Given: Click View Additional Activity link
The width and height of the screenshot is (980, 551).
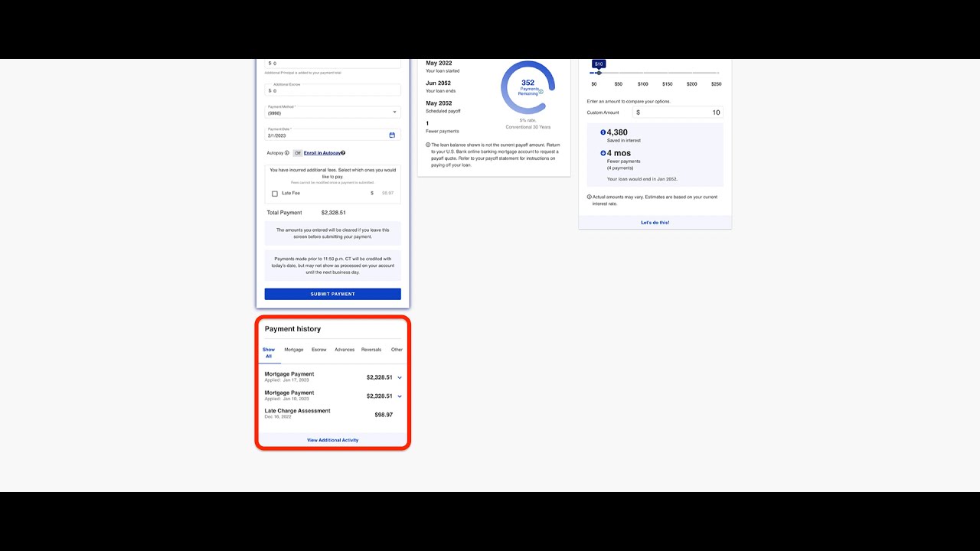Looking at the screenshot, I should (333, 440).
